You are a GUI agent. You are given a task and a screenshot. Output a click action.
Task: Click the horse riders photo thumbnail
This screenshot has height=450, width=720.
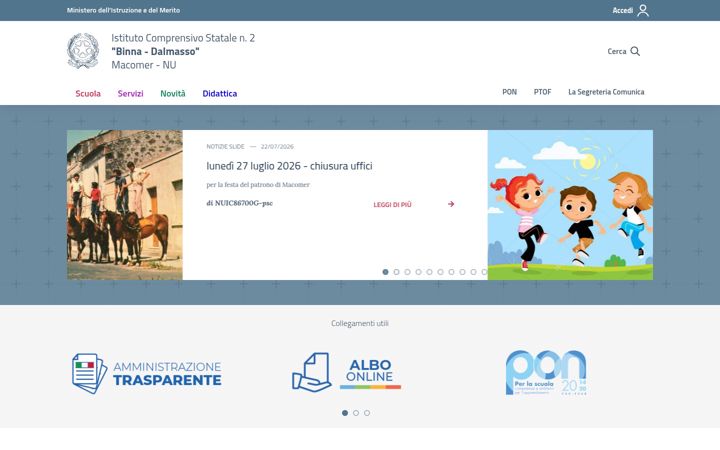point(124,205)
